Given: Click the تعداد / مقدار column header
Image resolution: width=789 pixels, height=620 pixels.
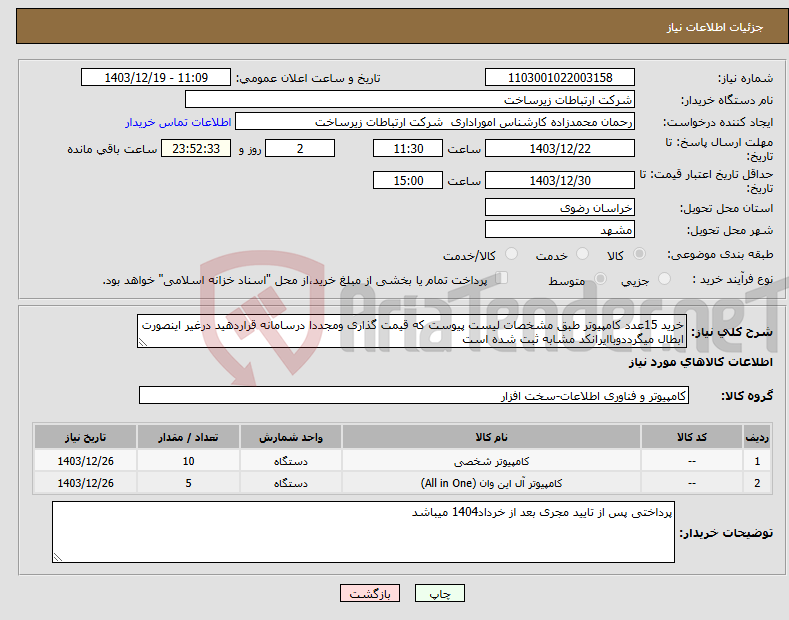Looking at the screenshot, I should click(x=188, y=437).
